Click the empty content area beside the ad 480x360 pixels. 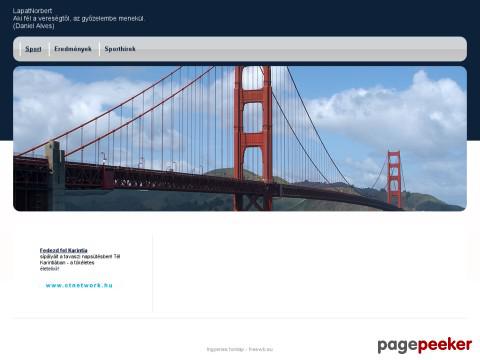(x=310, y=273)
